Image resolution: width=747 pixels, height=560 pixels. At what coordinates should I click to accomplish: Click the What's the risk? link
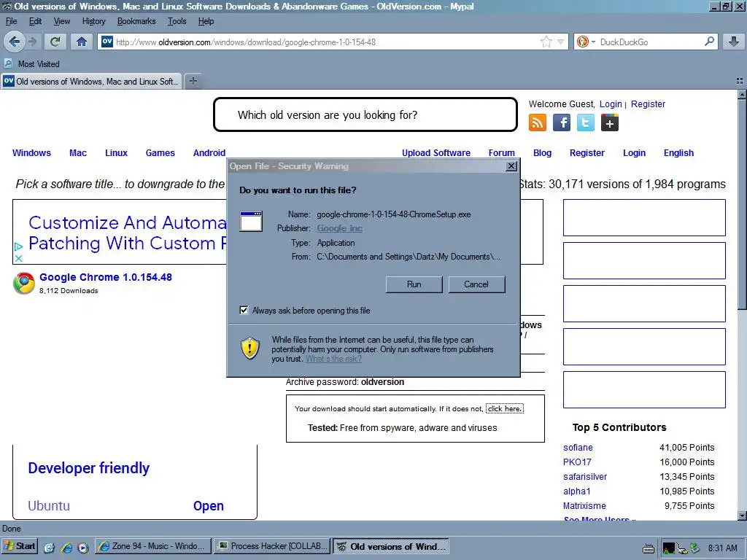[x=333, y=359]
